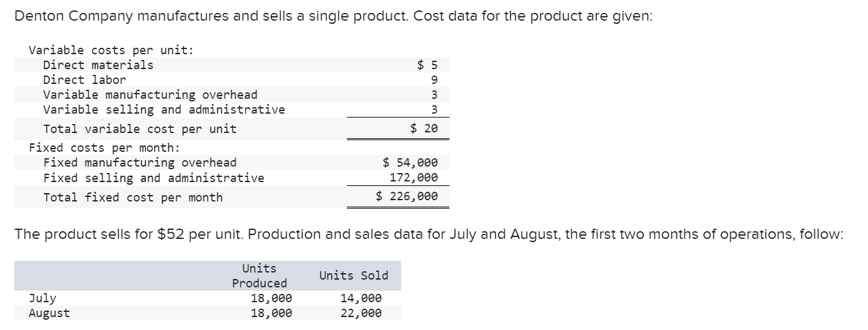The height and width of the screenshot is (330, 868).
Task: Click August units sold 22,000 cell
Action: pos(360,313)
